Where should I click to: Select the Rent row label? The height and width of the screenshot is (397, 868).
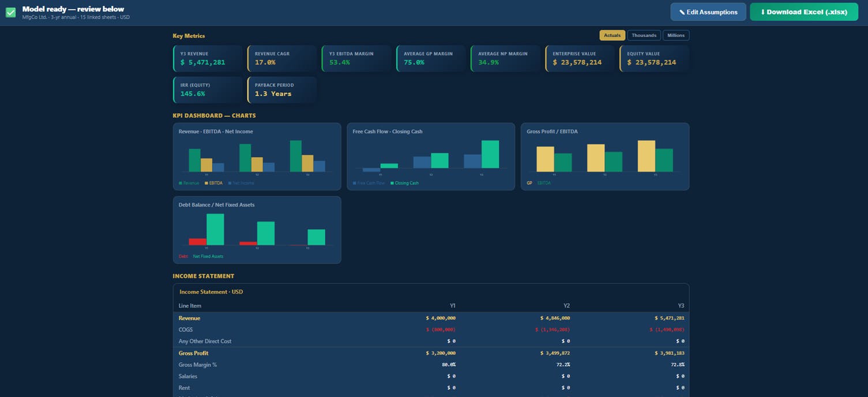click(184, 388)
